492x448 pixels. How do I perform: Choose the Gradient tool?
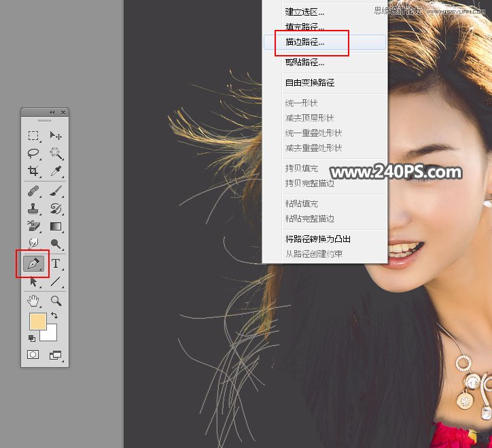56,226
